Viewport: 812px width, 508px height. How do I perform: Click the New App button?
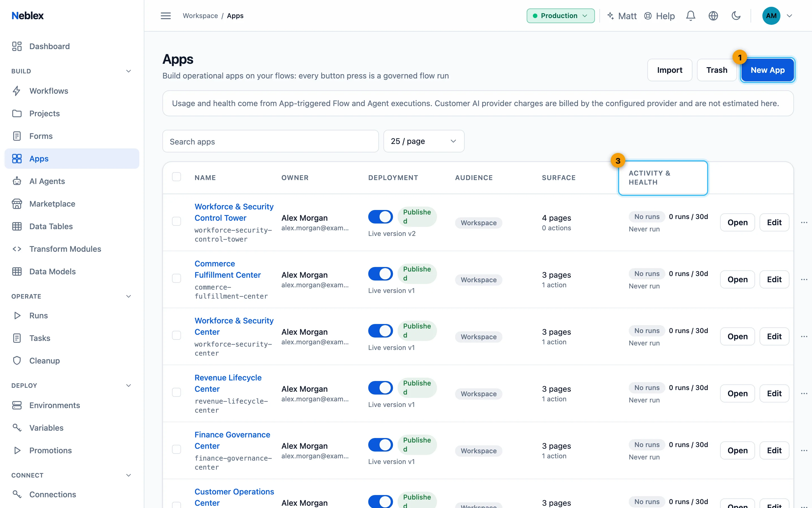click(x=767, y=70)
